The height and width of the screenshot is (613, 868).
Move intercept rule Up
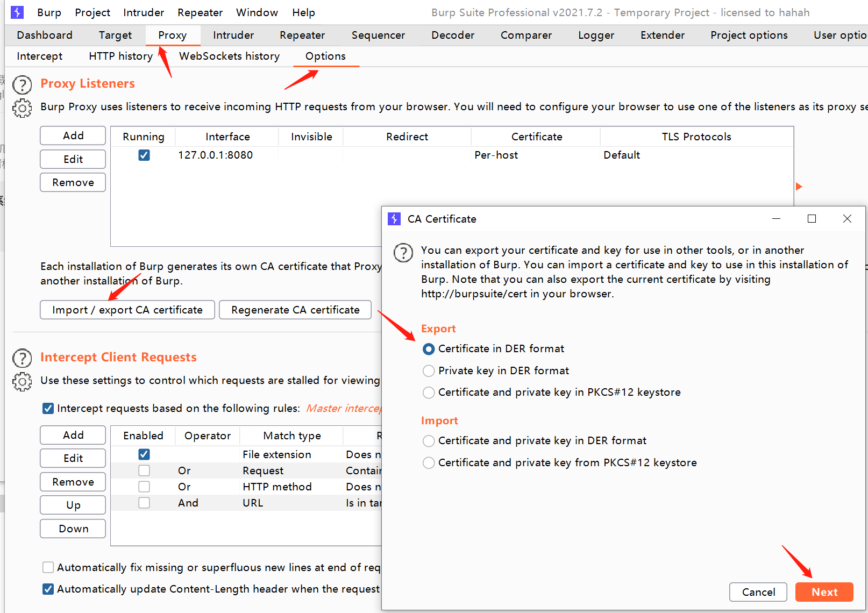(73, 505)
